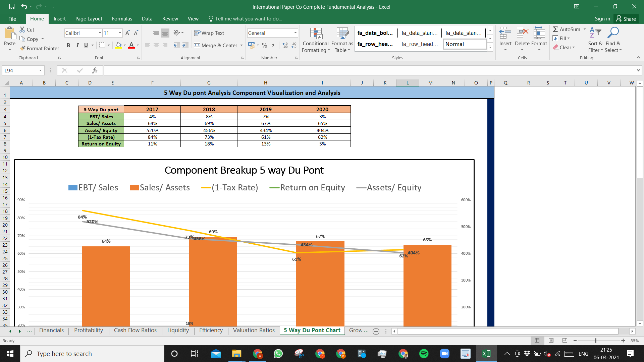Click the Cut scissors command
The image size is (644, 362).
(27, 29)
